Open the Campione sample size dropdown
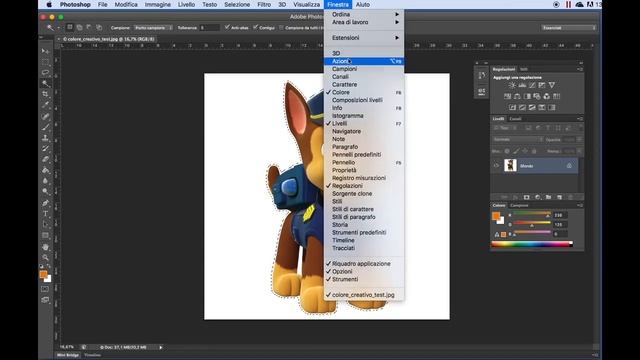Viewport: 640px width, 360px height. [153, 28]
